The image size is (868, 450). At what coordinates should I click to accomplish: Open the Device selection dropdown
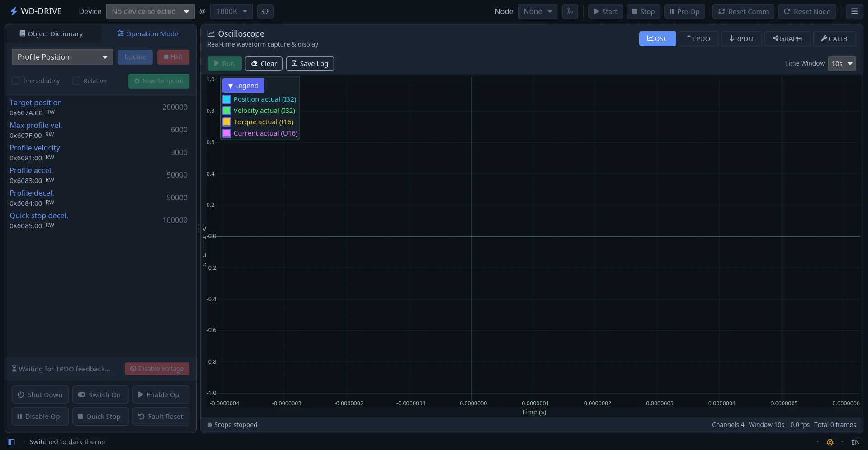click(x=150, y=11)
